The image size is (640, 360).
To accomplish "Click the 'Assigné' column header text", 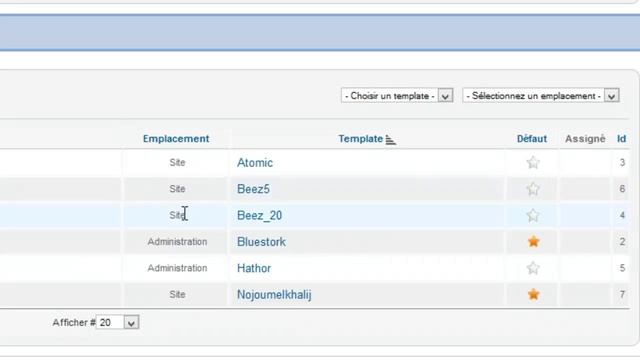I will [x=585, y=139].
